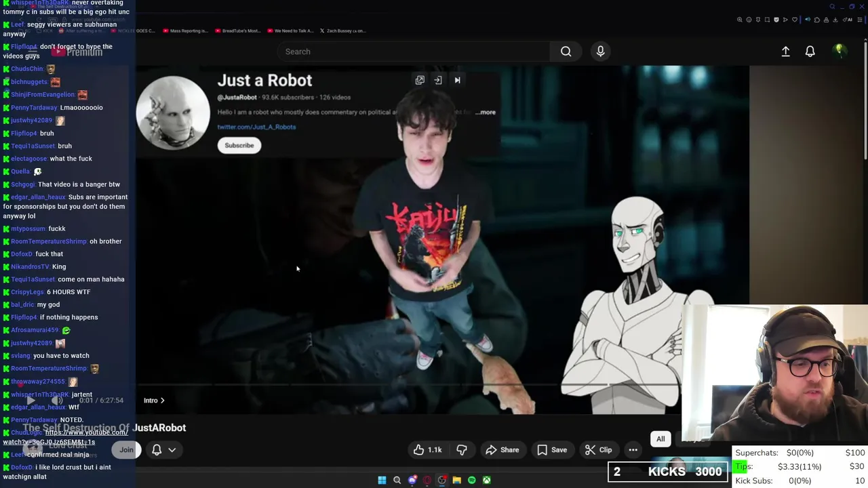This screenshot has width=868, height=488.
Task: Open twitter.com/Just_A_Robots link
Action: 256,127
